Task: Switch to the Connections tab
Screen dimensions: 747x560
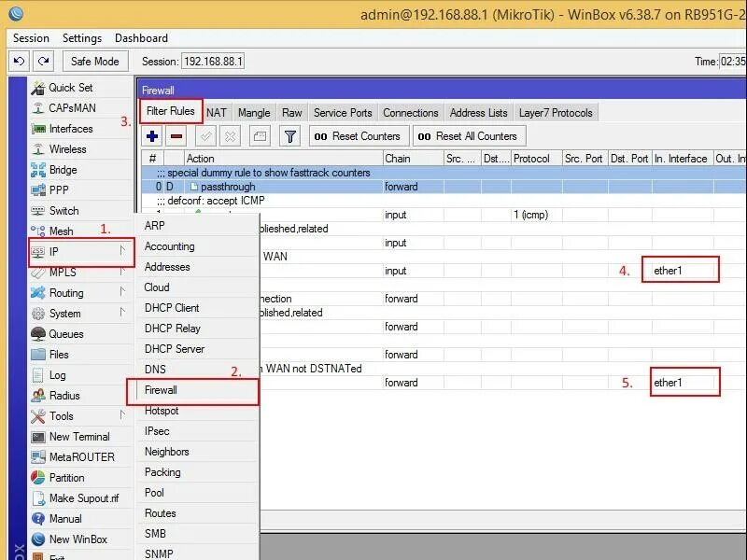Action: (411, 113)
